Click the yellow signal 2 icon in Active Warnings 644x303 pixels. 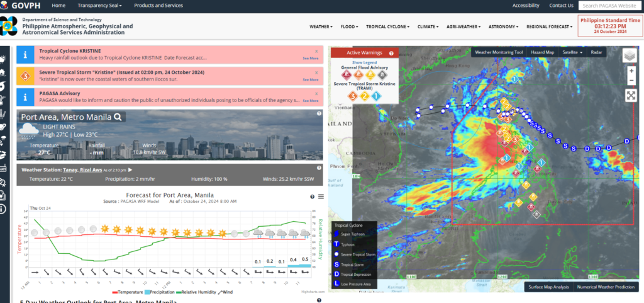click(x=365, y=96)
